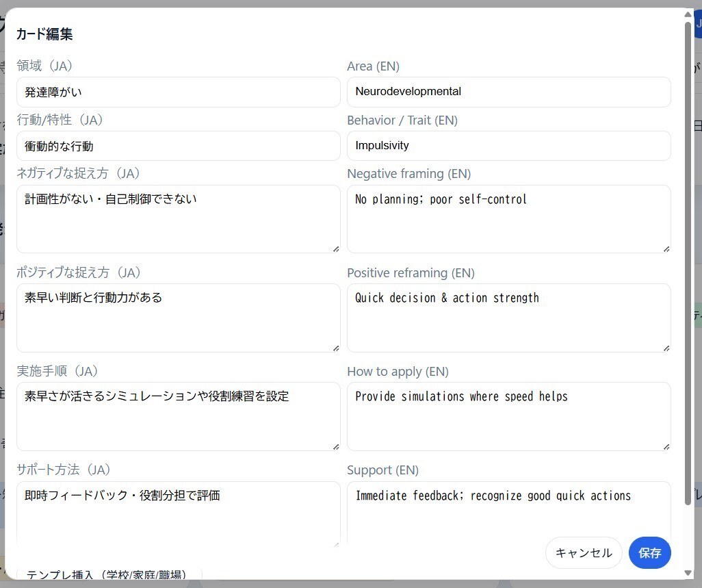This screenshot has height=588, width=702.
Task: Click the Negative framing (EN) label
Action: [409, 174]
